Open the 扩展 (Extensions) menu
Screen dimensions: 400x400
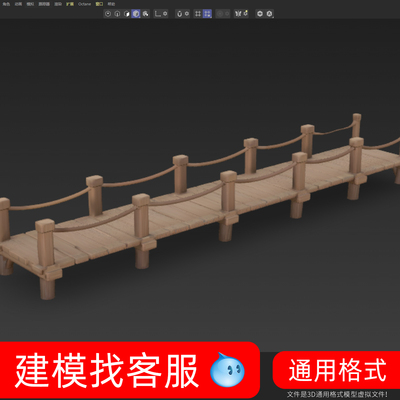[x=70, y=4]
